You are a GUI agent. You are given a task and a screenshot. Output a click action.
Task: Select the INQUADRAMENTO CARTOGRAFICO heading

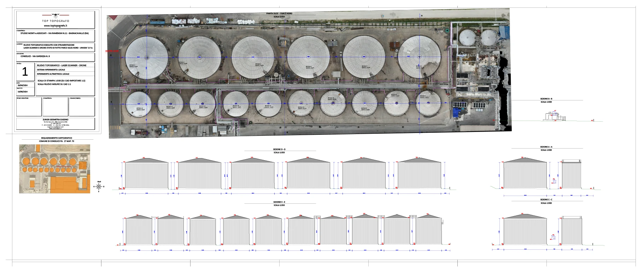pos(57,138)
